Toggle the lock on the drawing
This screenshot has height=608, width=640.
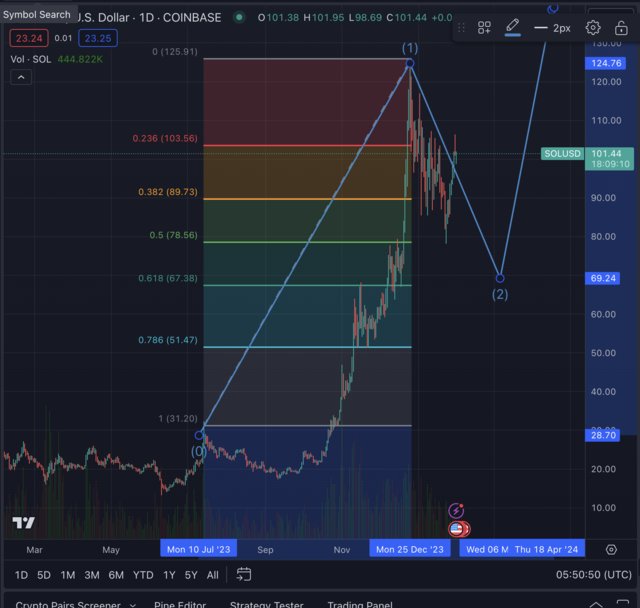[x=621, y=28]
